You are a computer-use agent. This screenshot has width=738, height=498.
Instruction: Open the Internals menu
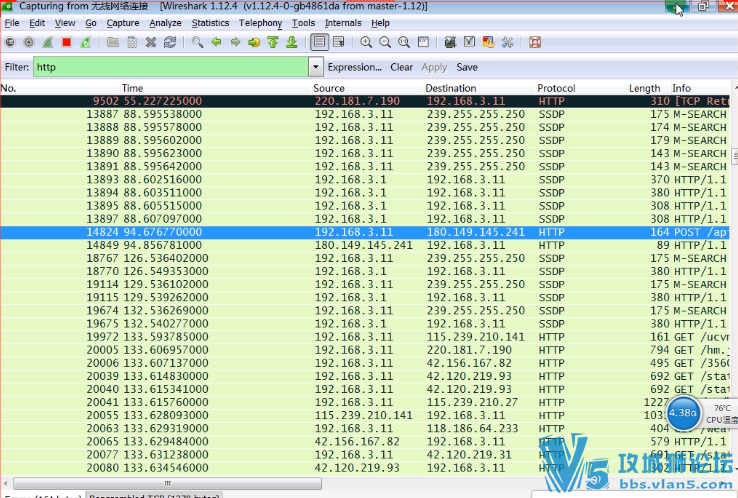point(343,23)
